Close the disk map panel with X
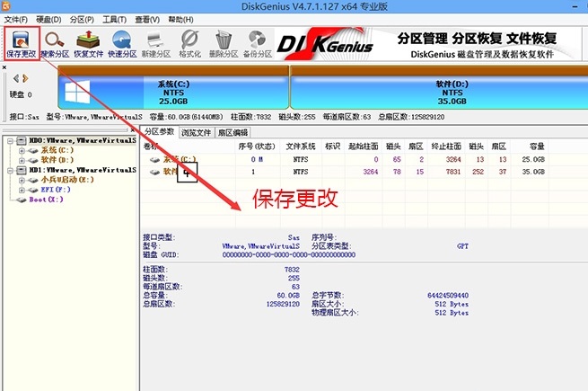Viewport: 588px width, 391px height. [x=4, y=67]
